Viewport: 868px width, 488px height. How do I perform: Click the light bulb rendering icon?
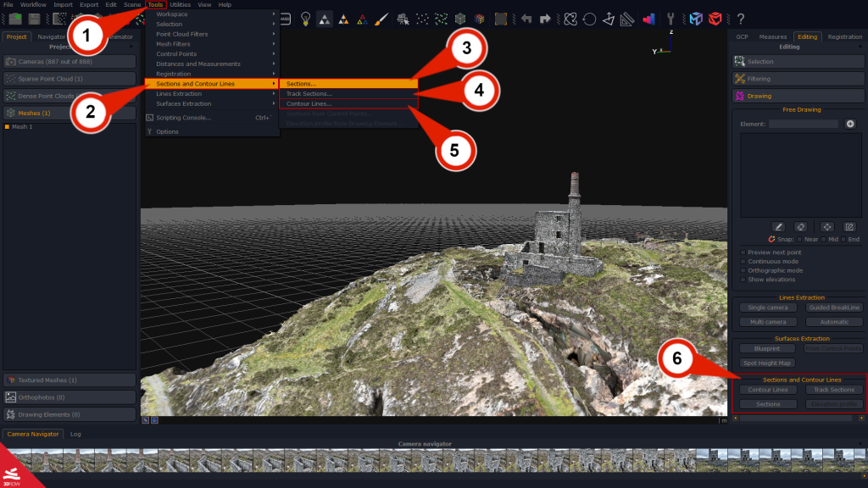pos(306,19)
